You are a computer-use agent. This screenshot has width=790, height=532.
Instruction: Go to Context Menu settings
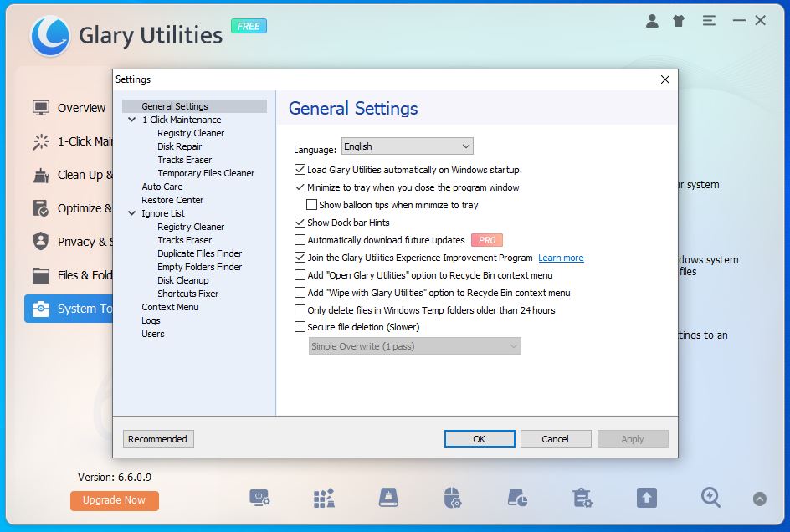point(170,307)
